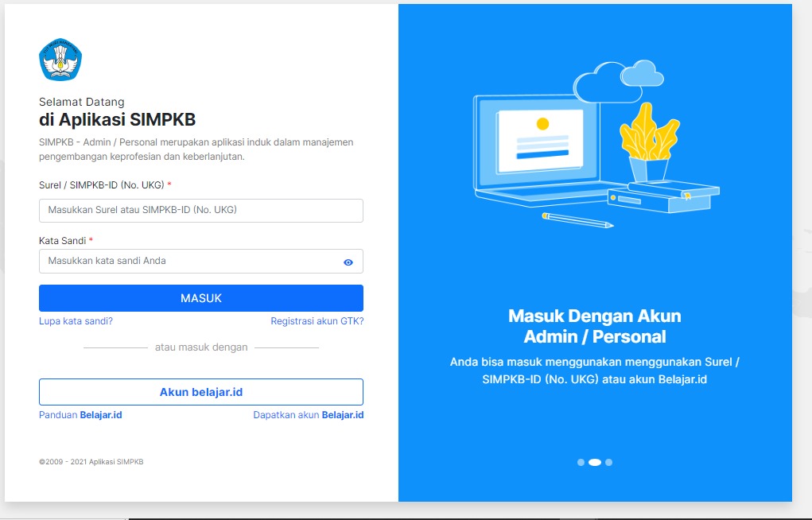Open the Dapatkan akun Belajar.id link
The image size is (812, 520).
tap(309, 414)
